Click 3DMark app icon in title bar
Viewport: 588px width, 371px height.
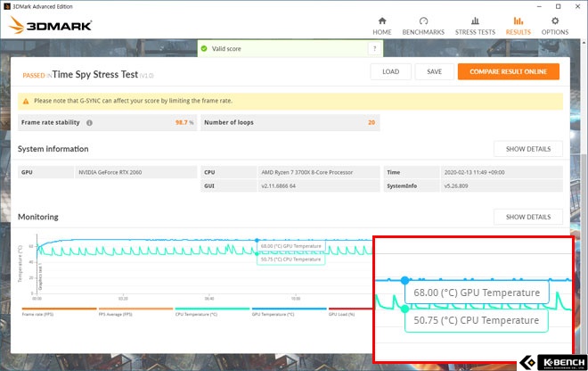pyautogui.click(x=6, y=6)
